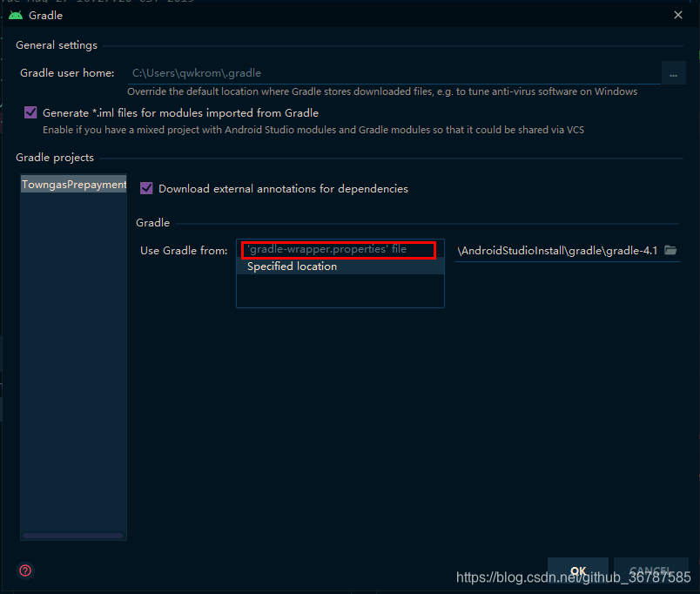The image size is (700, 594).
Task: Click the project list horizontal scrollbar
Action: pos(73,536)
